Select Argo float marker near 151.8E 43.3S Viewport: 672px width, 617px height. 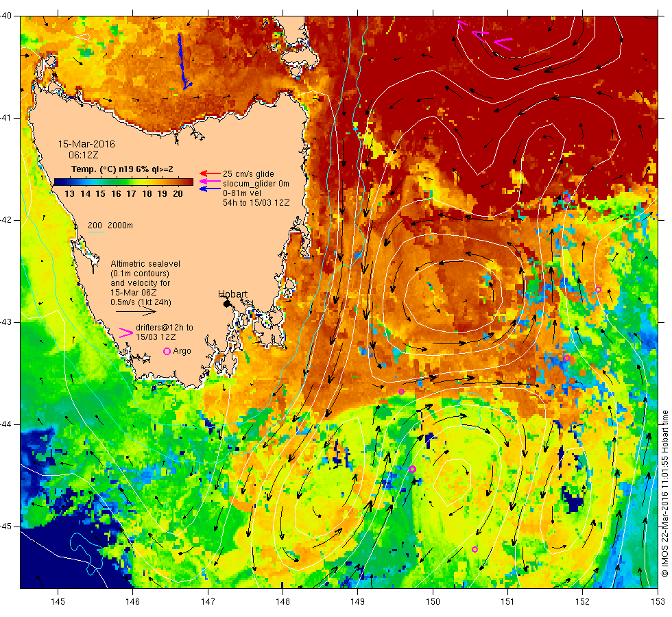pyautogui.click(x=566, y=358)
